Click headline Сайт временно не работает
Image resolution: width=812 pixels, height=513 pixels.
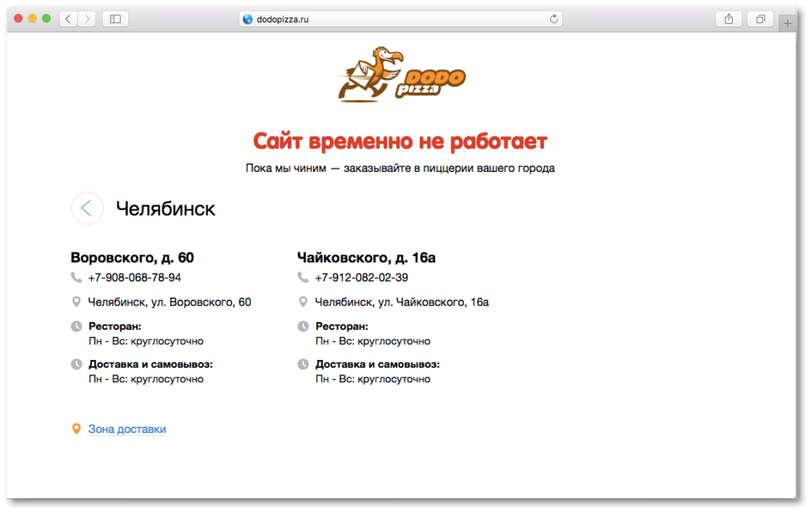coord(400,141)
